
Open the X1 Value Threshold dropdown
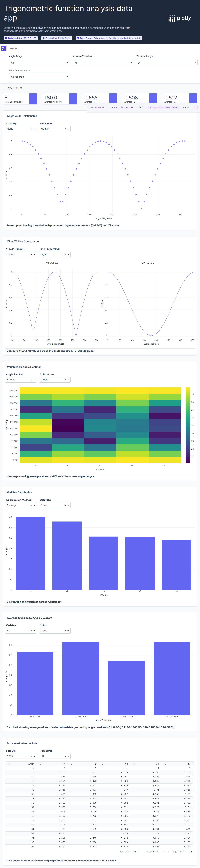coord(103,62)
